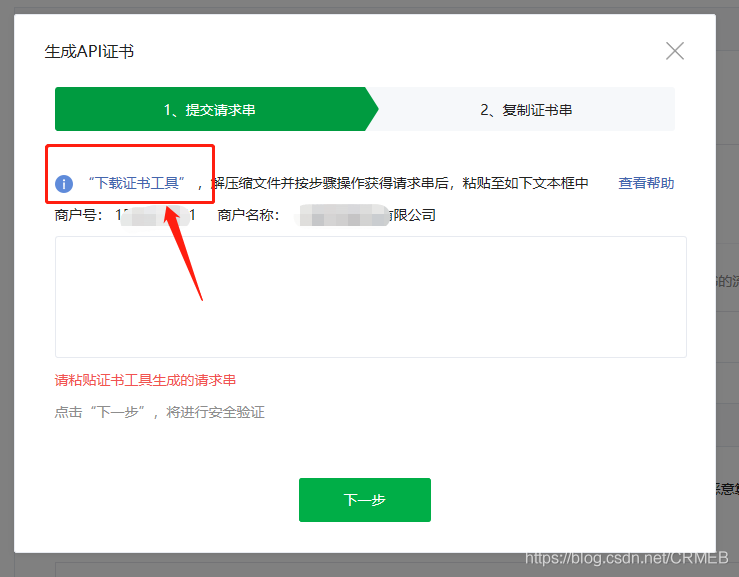The image size is (739, 577).
Task: Click the 点击下一步将进行安全验证 hint text
Action: click(x=159, y=412)
